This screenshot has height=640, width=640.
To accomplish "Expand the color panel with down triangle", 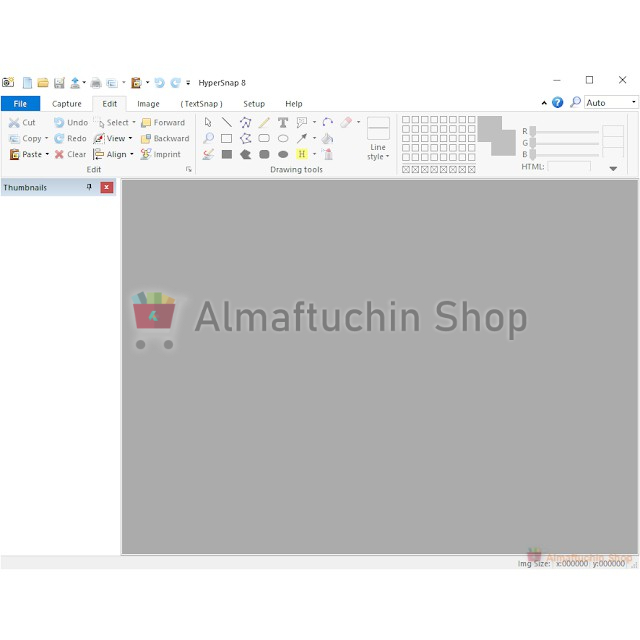I will click(x=613, y=168).
